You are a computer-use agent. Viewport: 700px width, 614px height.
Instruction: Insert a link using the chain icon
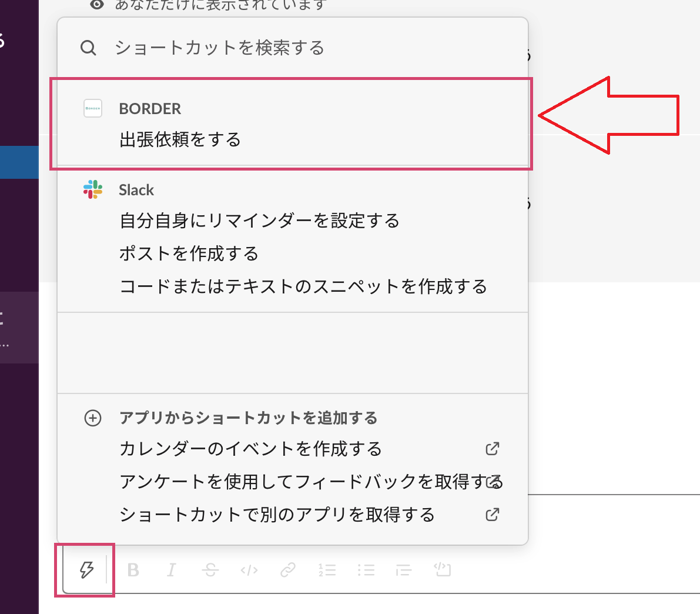point(288,570)
